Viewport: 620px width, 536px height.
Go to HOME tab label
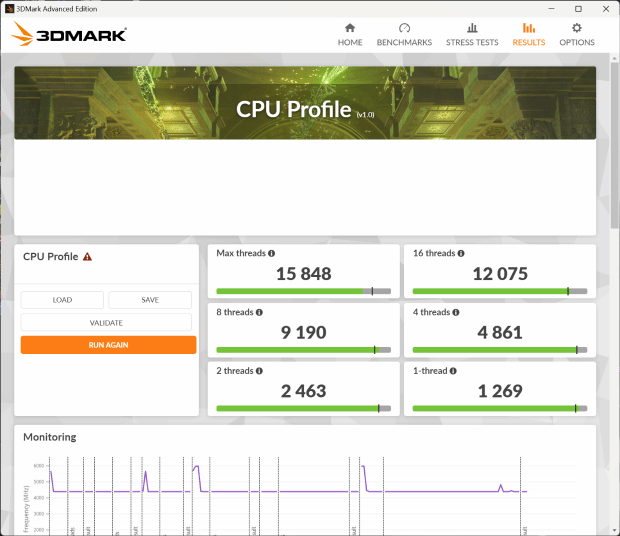pos(350,42)
